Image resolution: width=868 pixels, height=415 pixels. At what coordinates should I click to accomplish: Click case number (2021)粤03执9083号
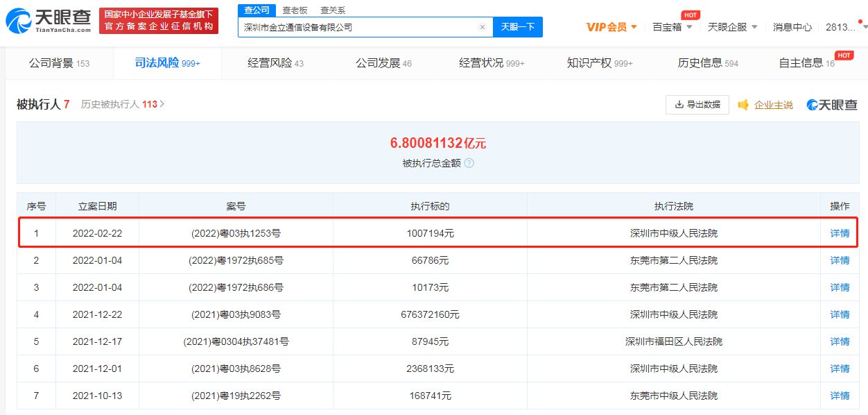point(236,314)
